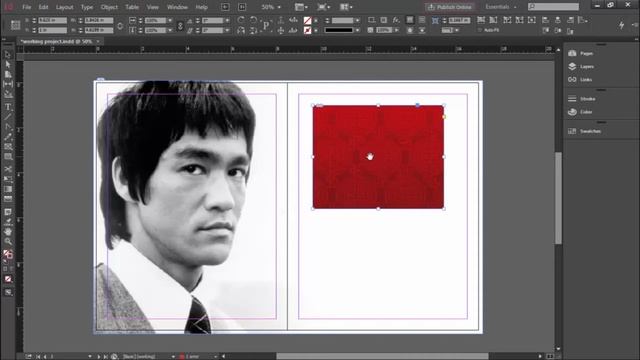Viewport: 640px width, 360px height.
Task: Select the Scissors tool
Action: (8, 169)
